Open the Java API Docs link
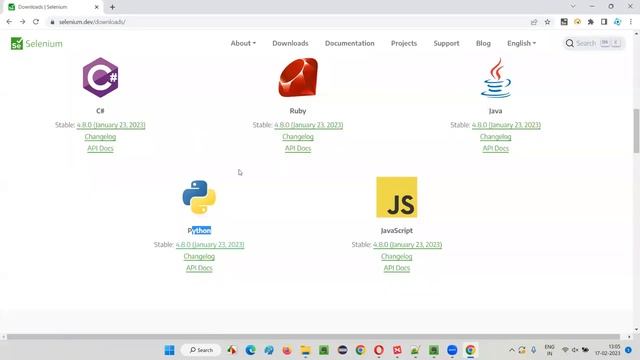 point(496,148)
